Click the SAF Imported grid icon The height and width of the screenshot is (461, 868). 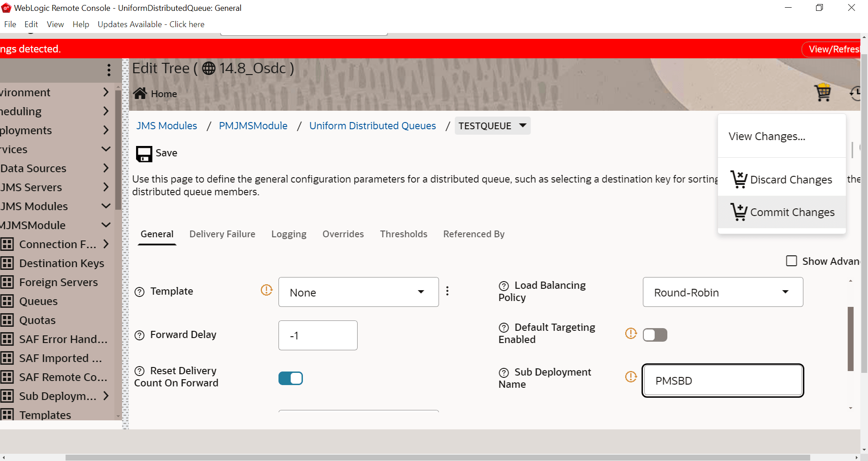tap(7, 358)
